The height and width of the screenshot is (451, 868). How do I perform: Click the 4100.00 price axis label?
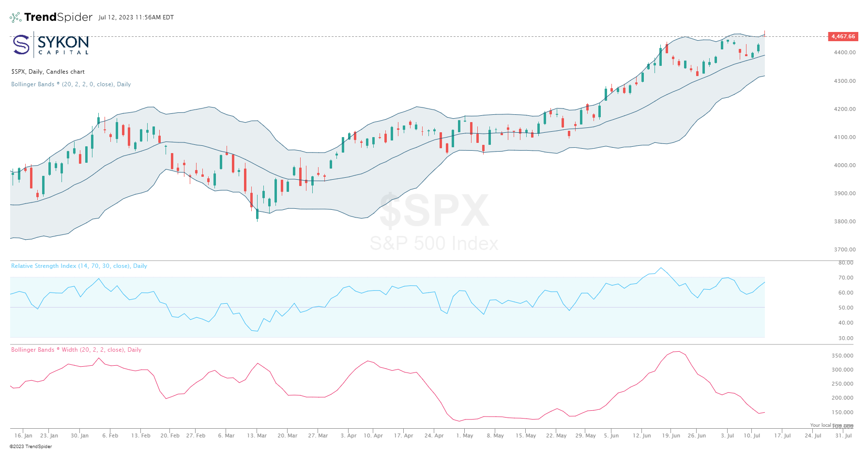click(845, 137)
